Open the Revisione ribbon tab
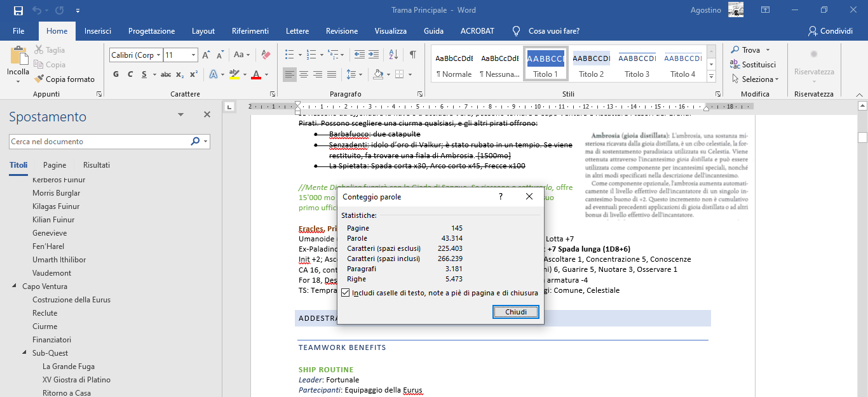The image size is (868, 397). point(342,31)
